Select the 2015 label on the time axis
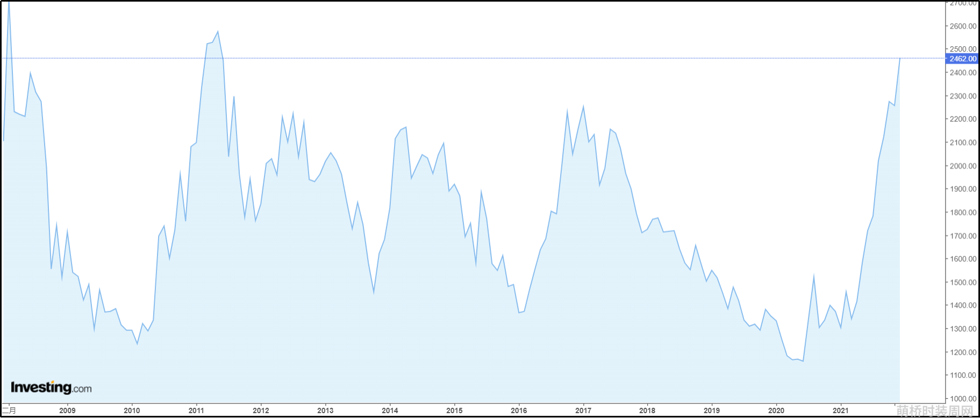Screen dimensions: 980x418 [454, 410]
